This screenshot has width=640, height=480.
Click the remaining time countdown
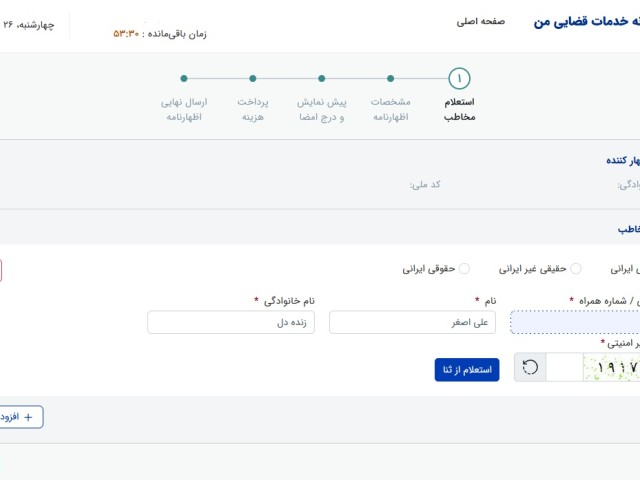(160, 33)
